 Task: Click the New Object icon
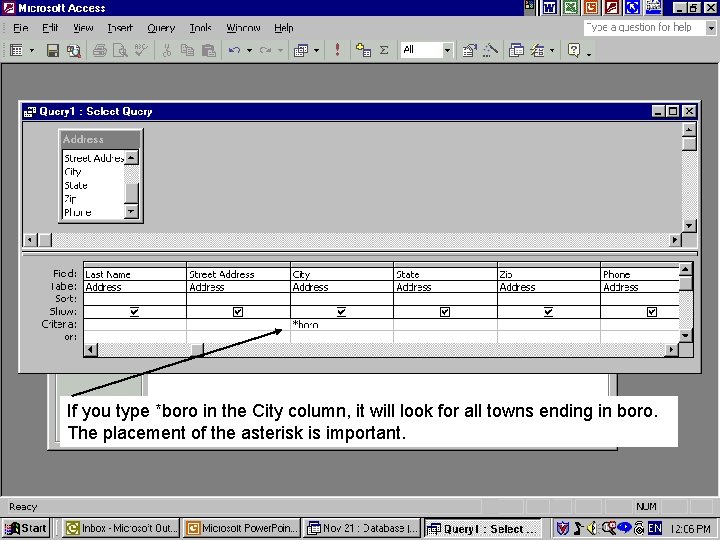[x=538, y=50]
